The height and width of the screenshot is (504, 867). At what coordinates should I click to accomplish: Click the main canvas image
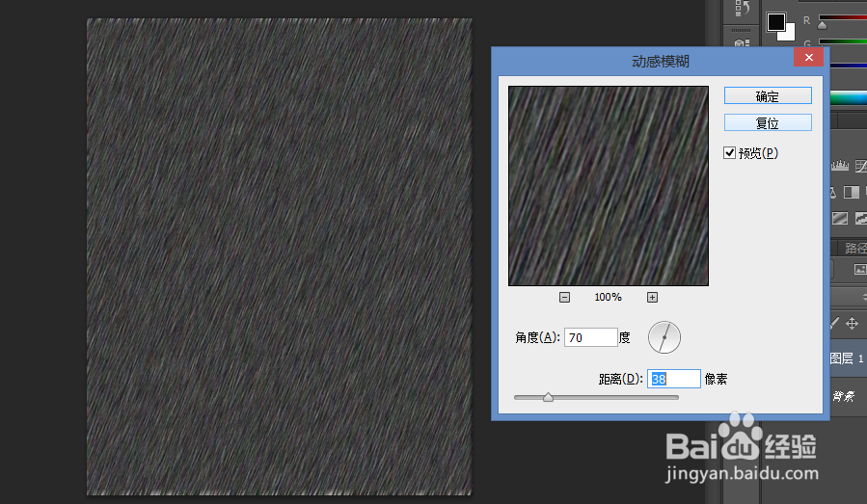click(x=280, y=256)
